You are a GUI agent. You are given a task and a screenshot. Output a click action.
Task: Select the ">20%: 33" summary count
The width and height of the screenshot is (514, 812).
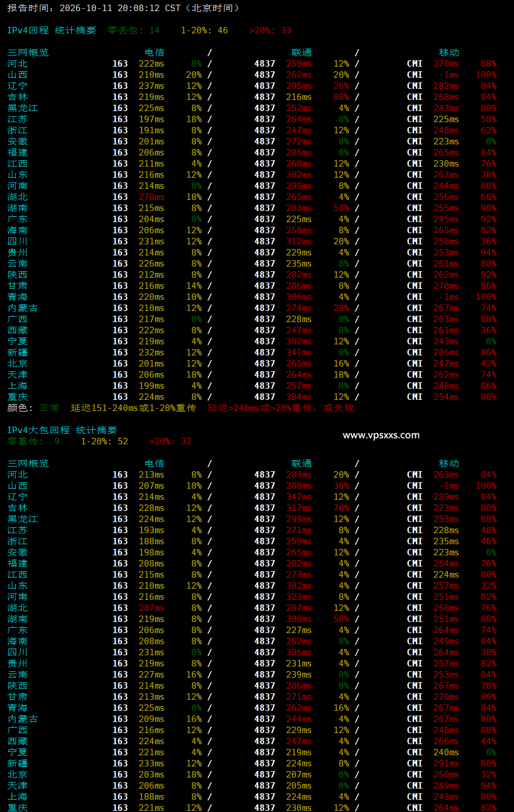click(270, 30)
